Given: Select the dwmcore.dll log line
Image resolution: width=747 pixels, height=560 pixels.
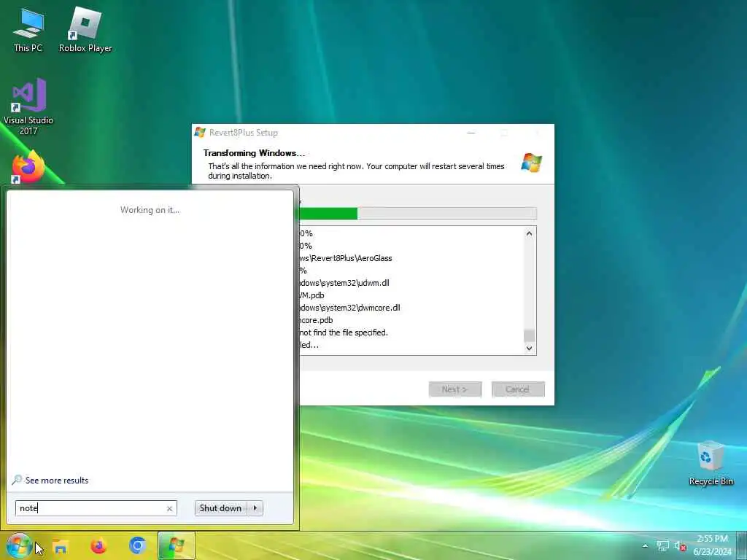Looking at the screenshot, I should 349,308.
